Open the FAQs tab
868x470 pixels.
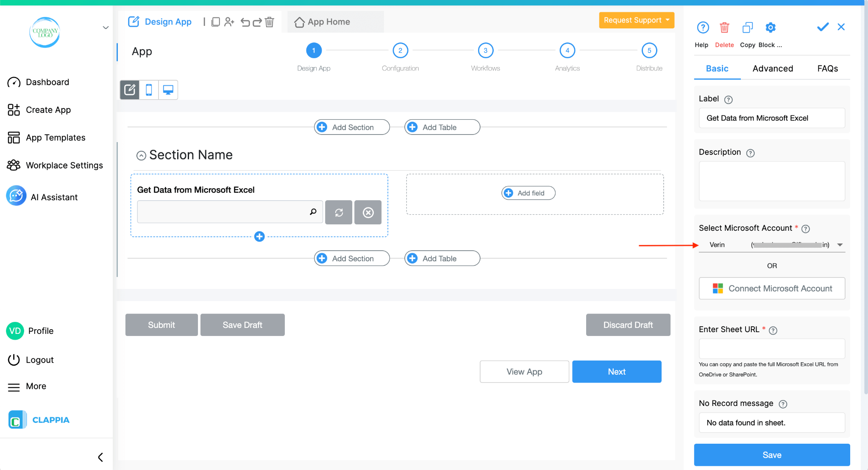coord(827,69)
